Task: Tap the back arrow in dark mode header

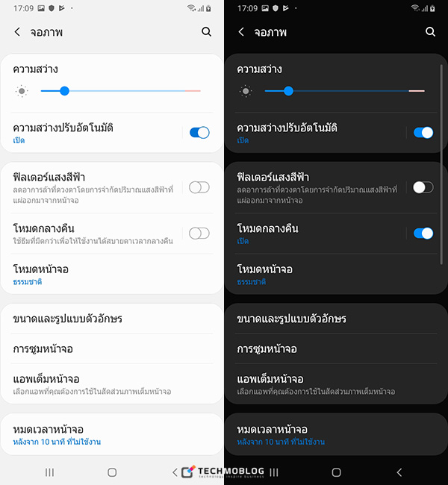Action: click(x=241, y=32)
